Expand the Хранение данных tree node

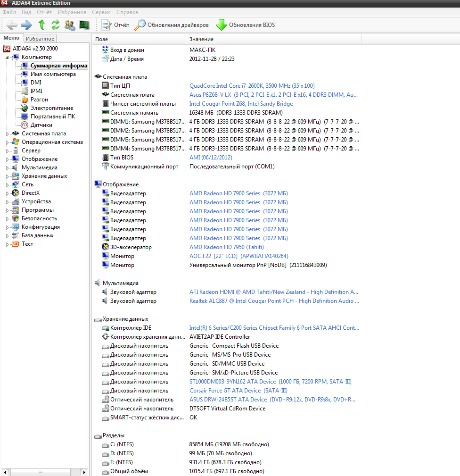[x=7, y=176]
